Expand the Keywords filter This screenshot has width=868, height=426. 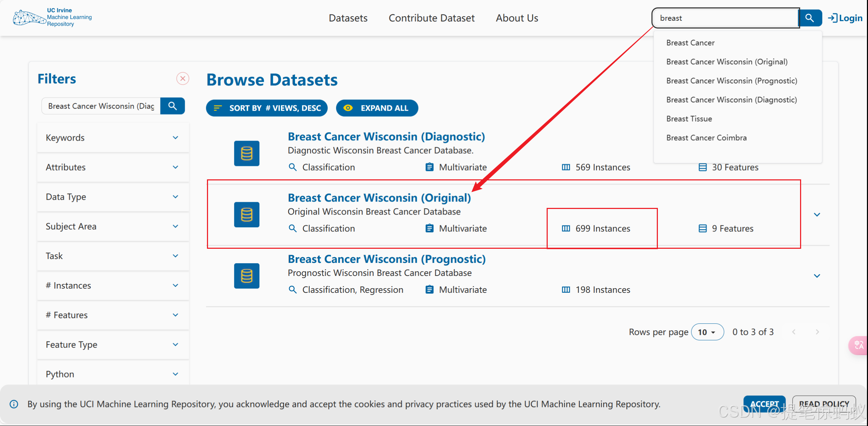113,138
